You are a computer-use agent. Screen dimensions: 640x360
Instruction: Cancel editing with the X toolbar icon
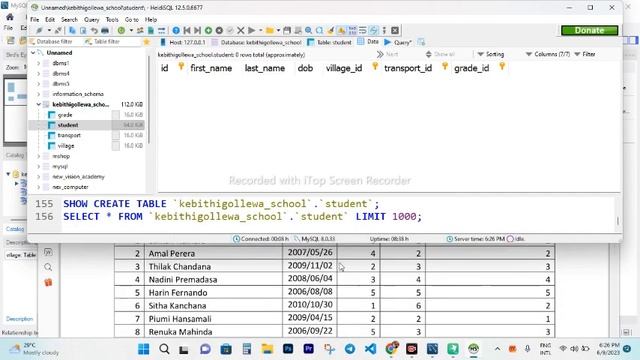(241, 30)
